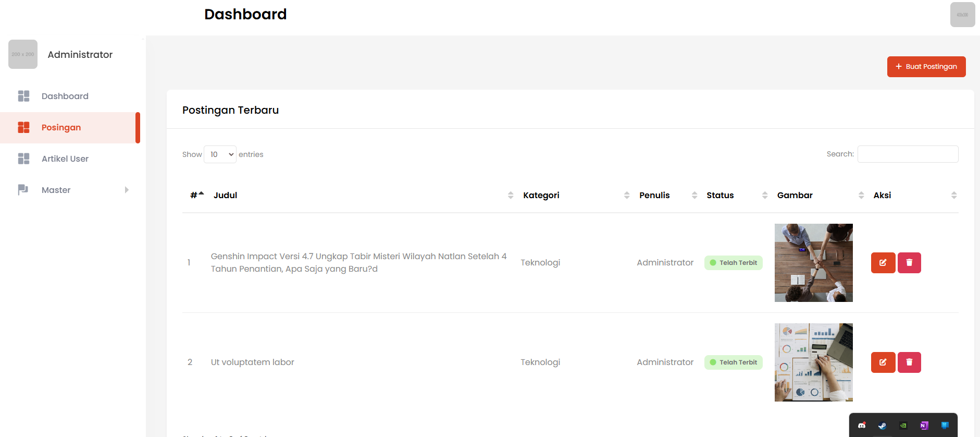The image size is (980, 437).
Task: Click edit button for Genshin Impact post
Action: (x=883, y=263)
